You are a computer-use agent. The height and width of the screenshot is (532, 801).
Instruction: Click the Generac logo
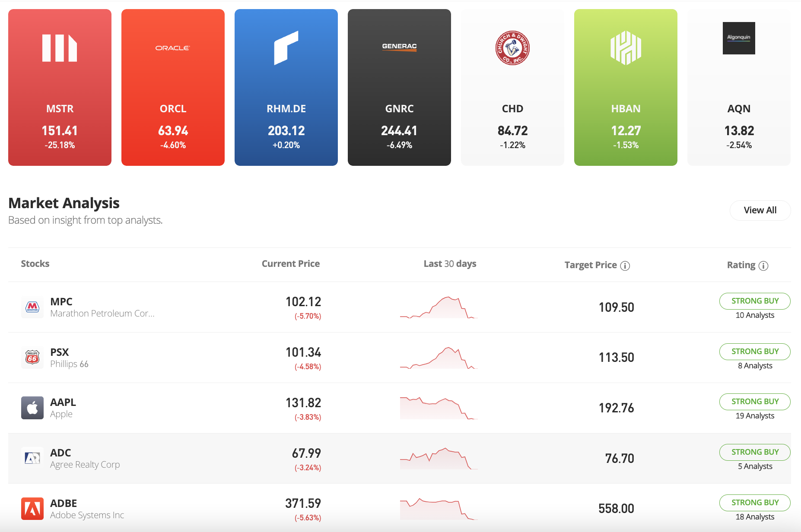pos(399,47)
